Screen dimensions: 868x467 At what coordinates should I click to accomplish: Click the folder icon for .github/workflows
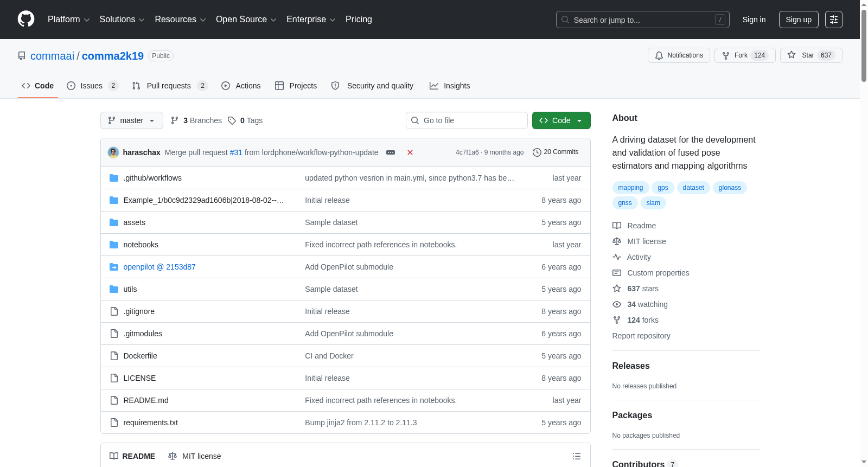114,178
